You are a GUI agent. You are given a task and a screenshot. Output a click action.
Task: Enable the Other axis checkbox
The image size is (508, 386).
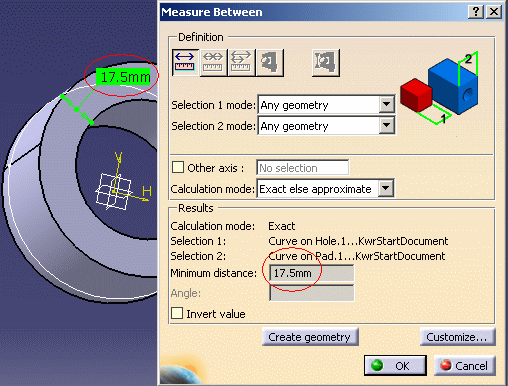click(x=178, y=167)
